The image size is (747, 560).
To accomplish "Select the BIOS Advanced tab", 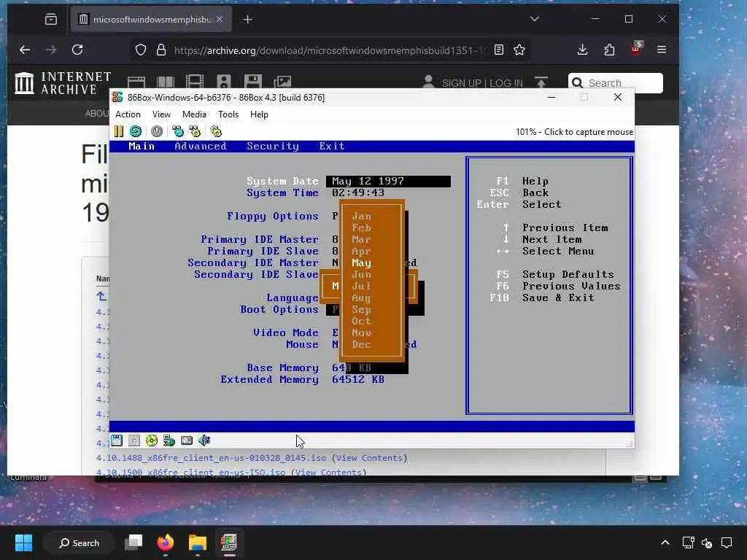I will point(200,146).
